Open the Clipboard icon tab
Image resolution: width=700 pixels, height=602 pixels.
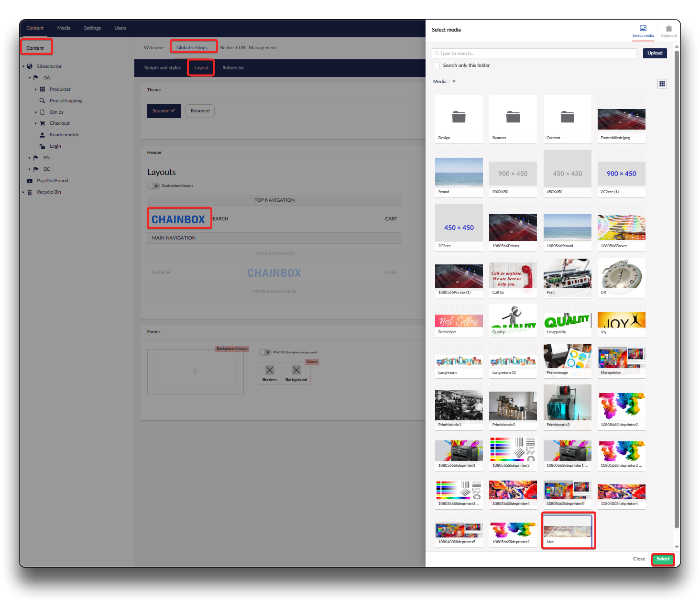tap(668, 29)
